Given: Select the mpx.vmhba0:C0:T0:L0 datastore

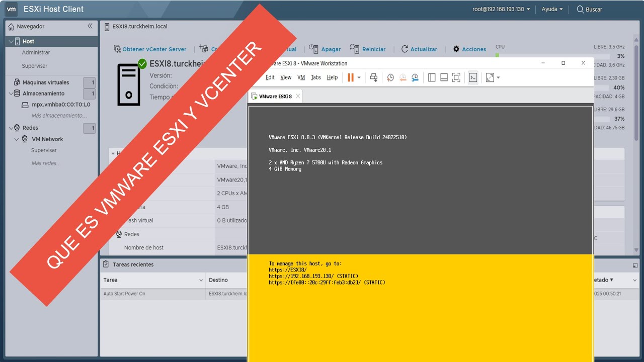Looking at the screenshot, I should point(61,105).
